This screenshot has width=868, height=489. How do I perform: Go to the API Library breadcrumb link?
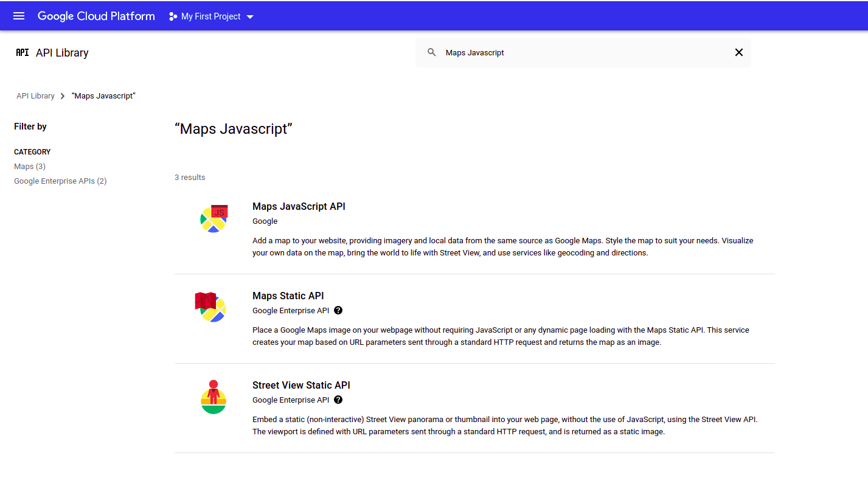click(x=35, y=96)
